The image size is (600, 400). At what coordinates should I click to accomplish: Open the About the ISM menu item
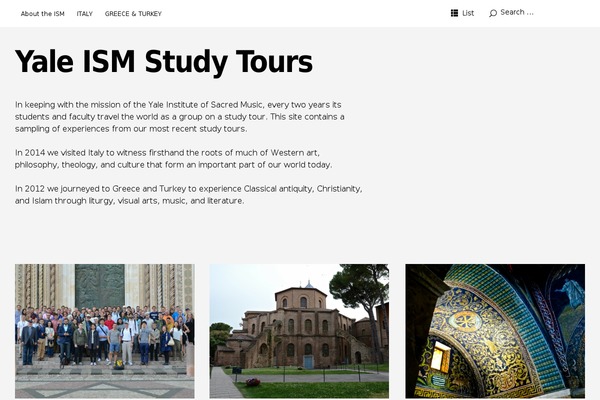[42, 14]
